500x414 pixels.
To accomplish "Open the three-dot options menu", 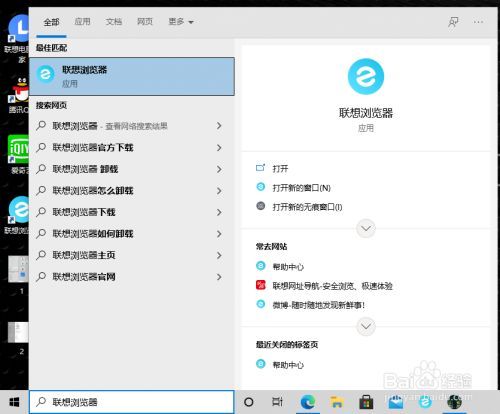I will [478, 22].
